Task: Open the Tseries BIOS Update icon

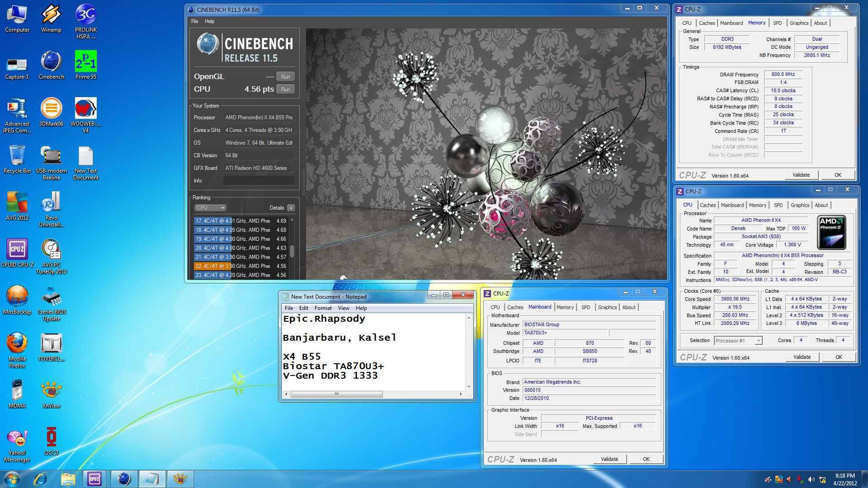Action: click(x=51, y=304)
